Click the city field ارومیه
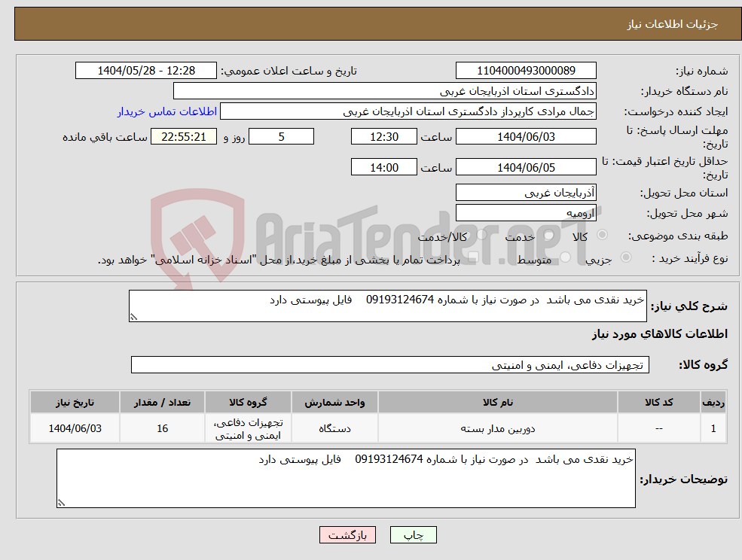This screenshot has height=560, width=742. 526,212
